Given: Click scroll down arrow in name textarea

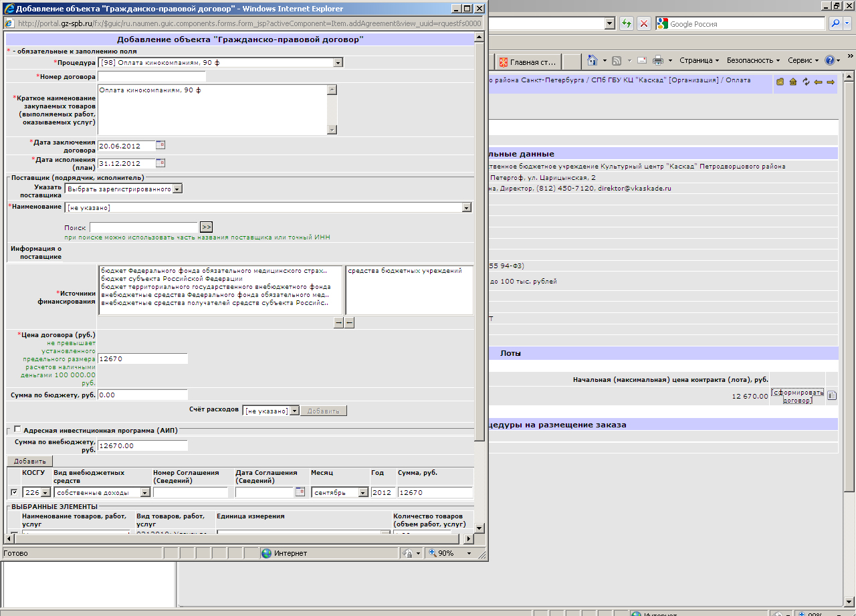Looking at the screenshot, I should [x=332, y=129].
